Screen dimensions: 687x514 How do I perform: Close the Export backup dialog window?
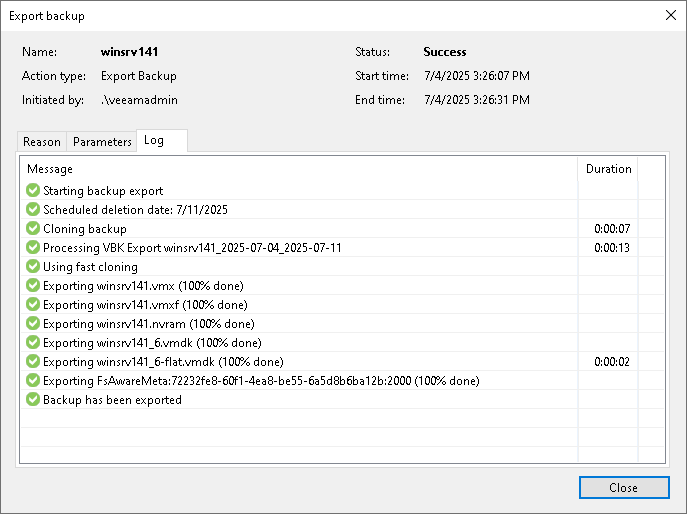coord(670,15)
